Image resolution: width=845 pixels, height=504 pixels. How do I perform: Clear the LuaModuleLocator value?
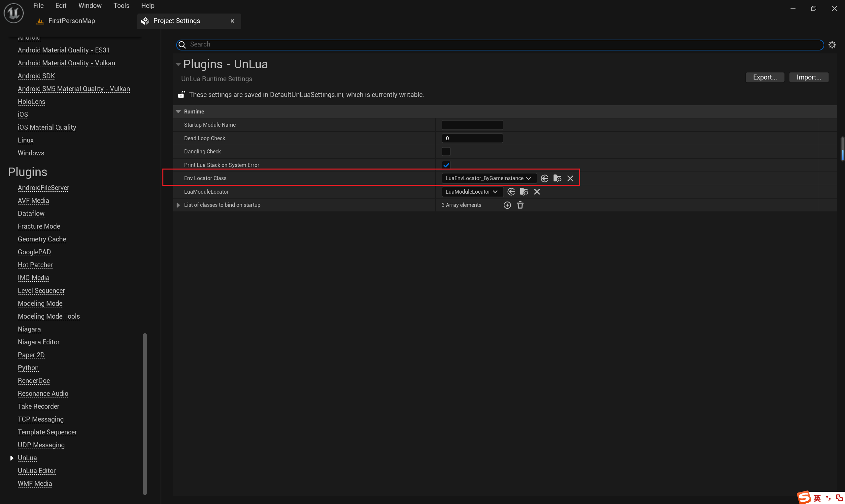(x=537, y=192)
